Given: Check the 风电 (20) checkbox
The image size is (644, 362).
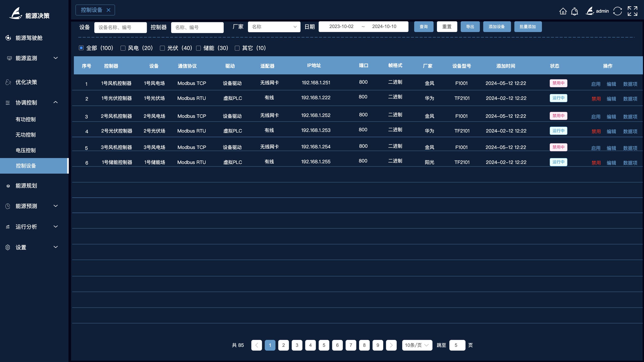Looking at the screenshot, I should pyautogui.click(x=123, y=48).
